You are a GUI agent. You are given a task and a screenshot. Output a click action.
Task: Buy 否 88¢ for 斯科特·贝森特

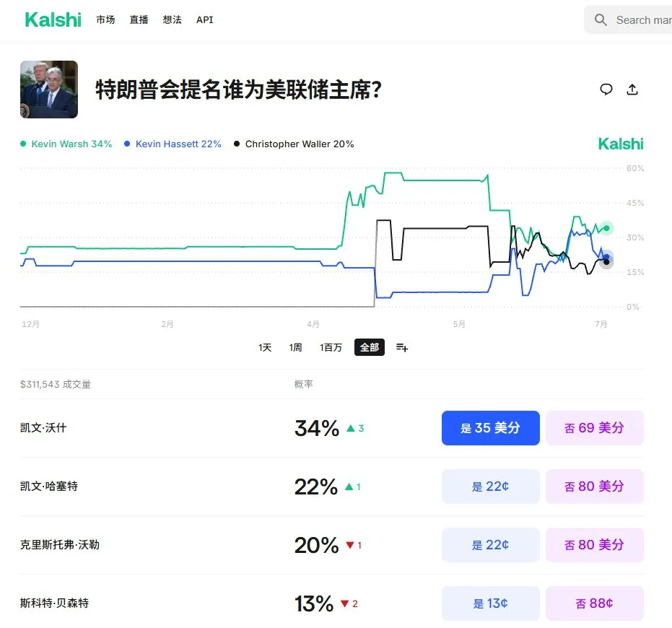(595, 603)
